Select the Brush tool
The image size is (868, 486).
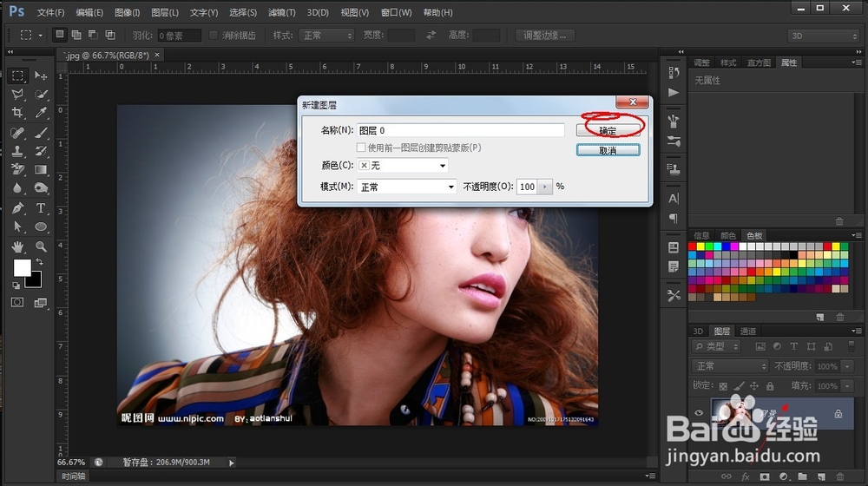point(41,133)
